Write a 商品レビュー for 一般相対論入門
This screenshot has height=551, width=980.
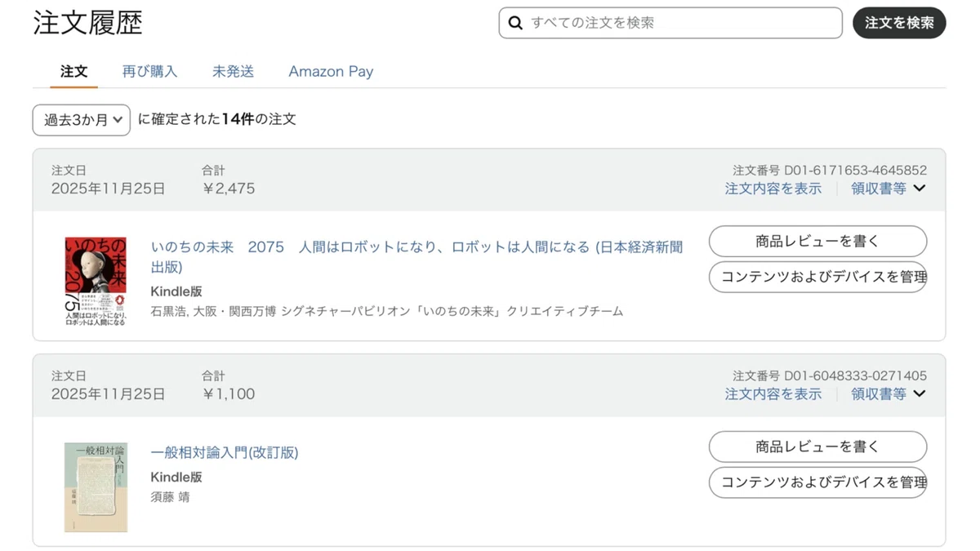tap(817, 447)
